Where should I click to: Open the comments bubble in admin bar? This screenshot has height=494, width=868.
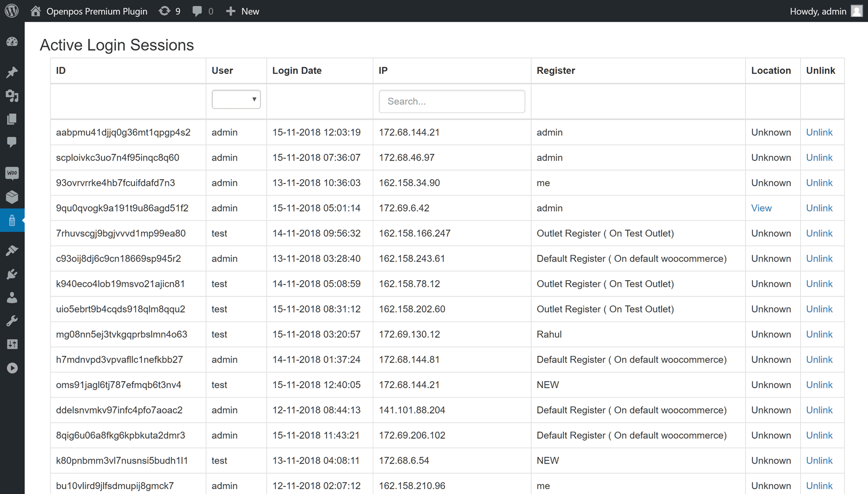(202, 11)
